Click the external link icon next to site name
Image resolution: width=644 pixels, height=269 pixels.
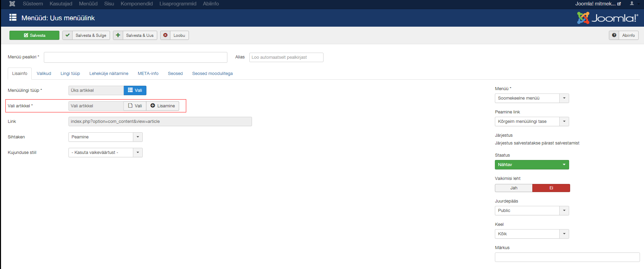pyautogui.click(x=619, y=4)
